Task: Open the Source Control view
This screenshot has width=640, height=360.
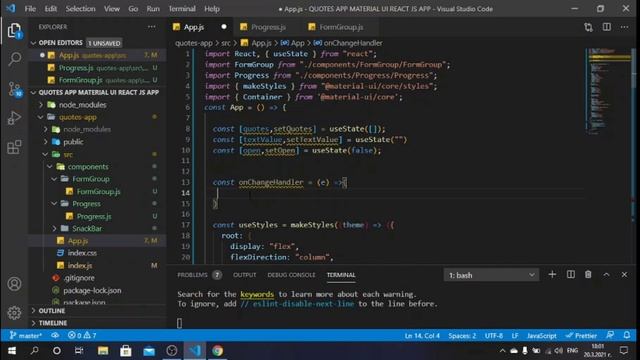Action: click(x=14, y=89)
